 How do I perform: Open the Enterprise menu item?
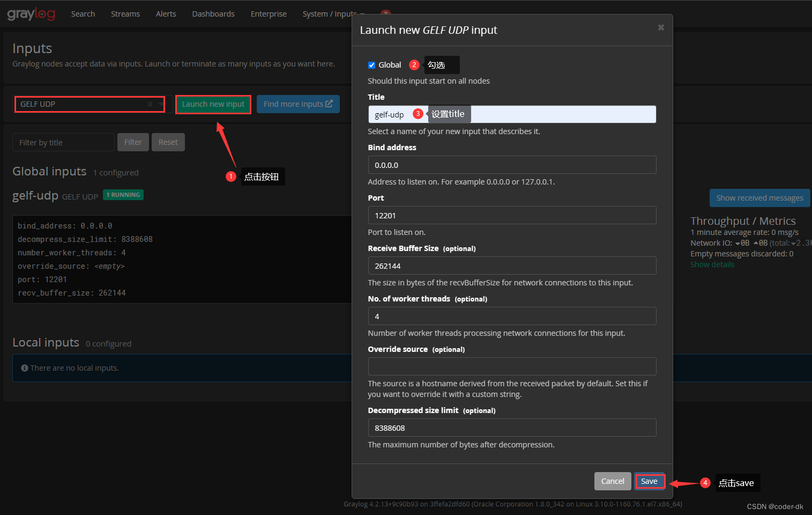point(269,14)
